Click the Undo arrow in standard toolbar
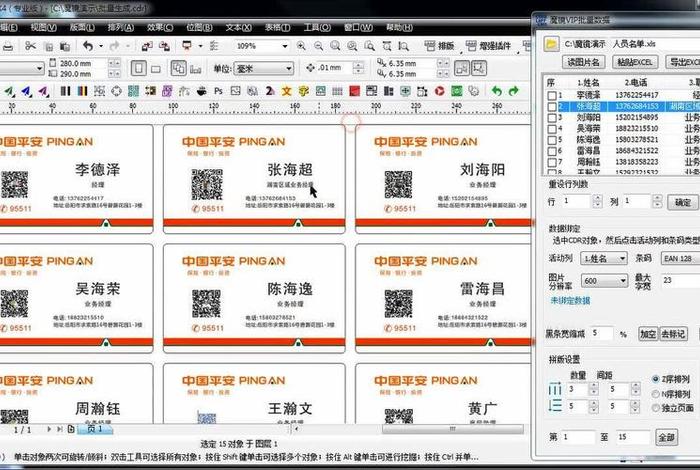 (88, 46)
